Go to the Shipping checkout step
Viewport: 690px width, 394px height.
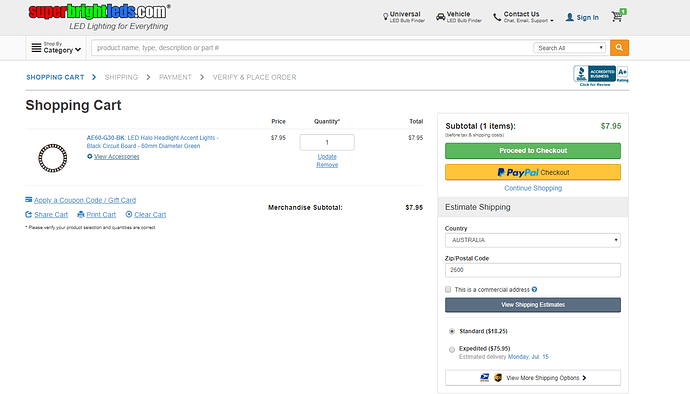[121, 77]
